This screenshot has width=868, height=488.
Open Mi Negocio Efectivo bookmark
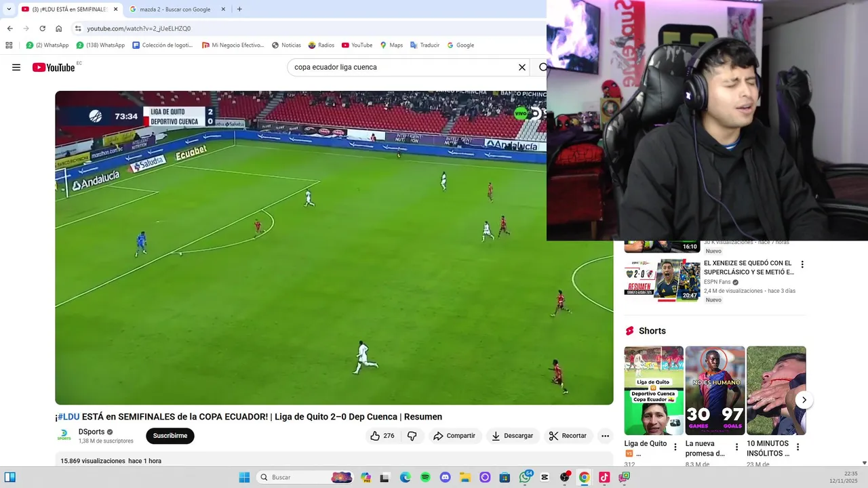(x=233, y=45)
